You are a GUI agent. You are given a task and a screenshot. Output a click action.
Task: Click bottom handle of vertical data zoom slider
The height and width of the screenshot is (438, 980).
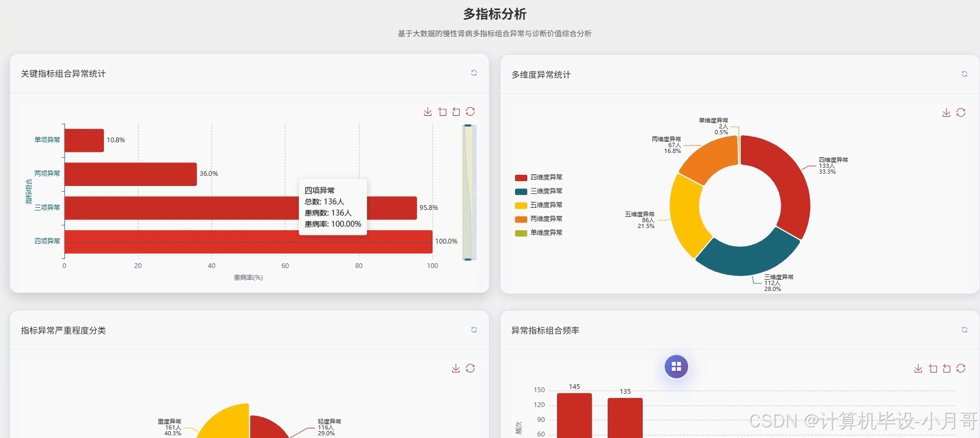point(468,259)
